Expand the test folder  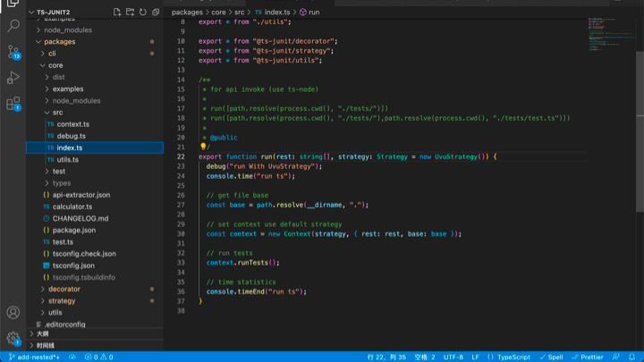95,171
